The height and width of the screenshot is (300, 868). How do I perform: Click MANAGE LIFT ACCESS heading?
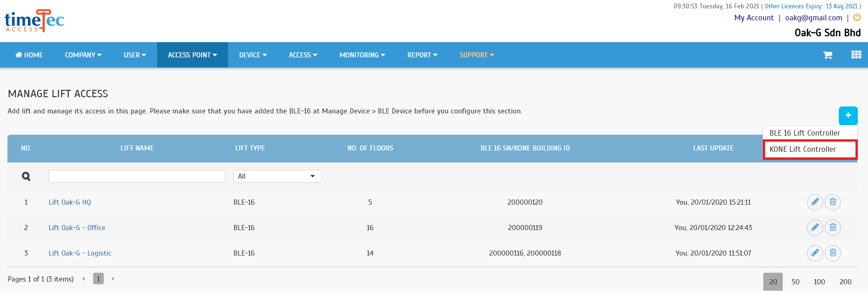pyautogui.click(x=58, y=94)
